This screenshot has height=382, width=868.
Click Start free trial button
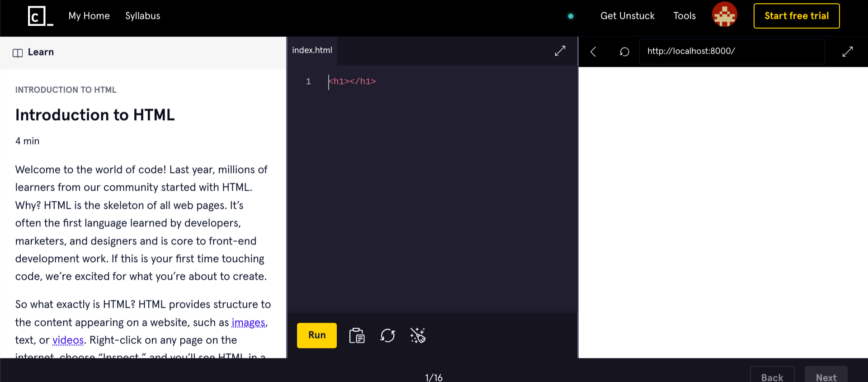(x=796, y=16)
